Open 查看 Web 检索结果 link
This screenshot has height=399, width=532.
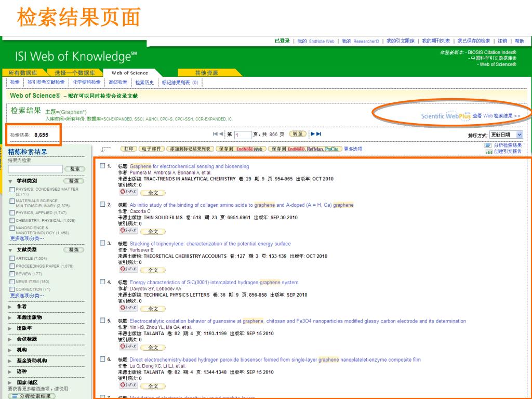click(496, 116)
